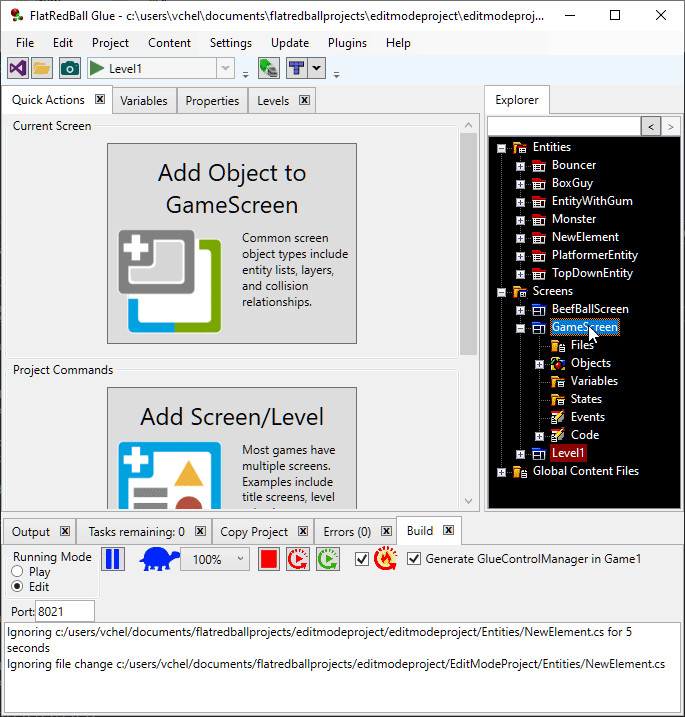Click the green restart screen icon
Screen dimensions: 685x717
click(327, 559)
